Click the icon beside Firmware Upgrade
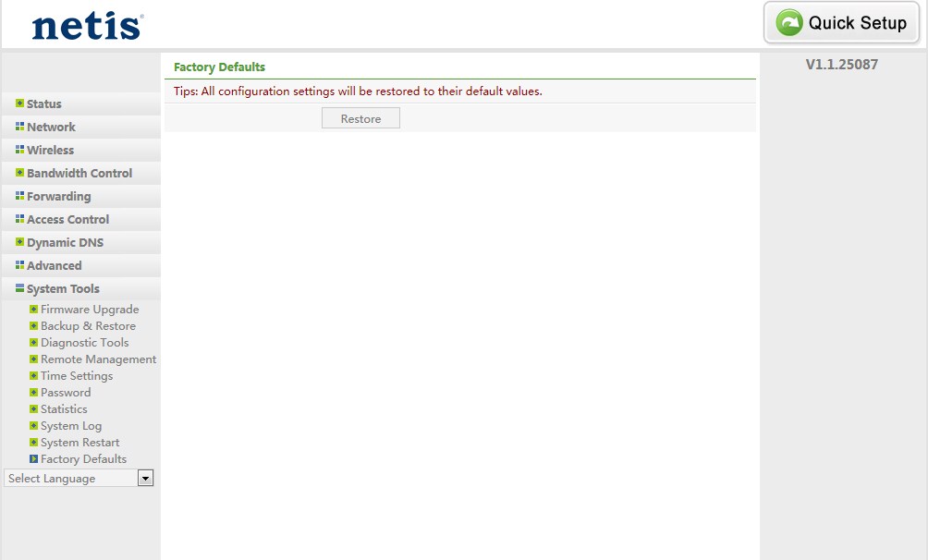928x560 pixels. click(34, 310)
